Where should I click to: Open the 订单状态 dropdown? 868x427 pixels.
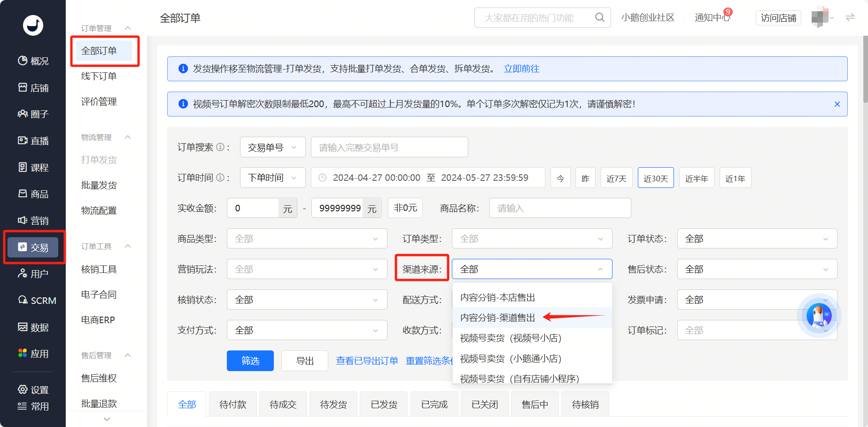coord(757,239)
